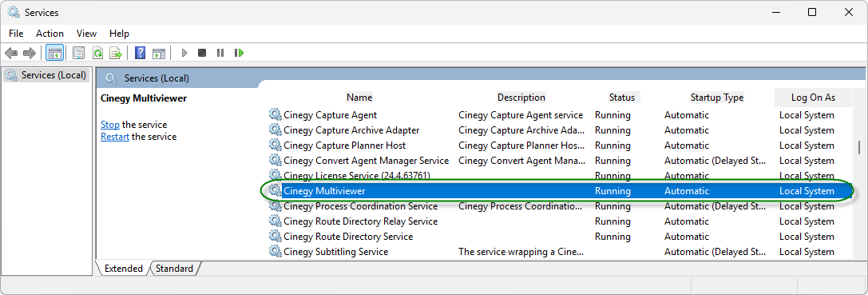The width and height of the screenshot is (868, 295).
Task: Maximize the Services window
Action: pyautogui.click(x=812, y=12)
